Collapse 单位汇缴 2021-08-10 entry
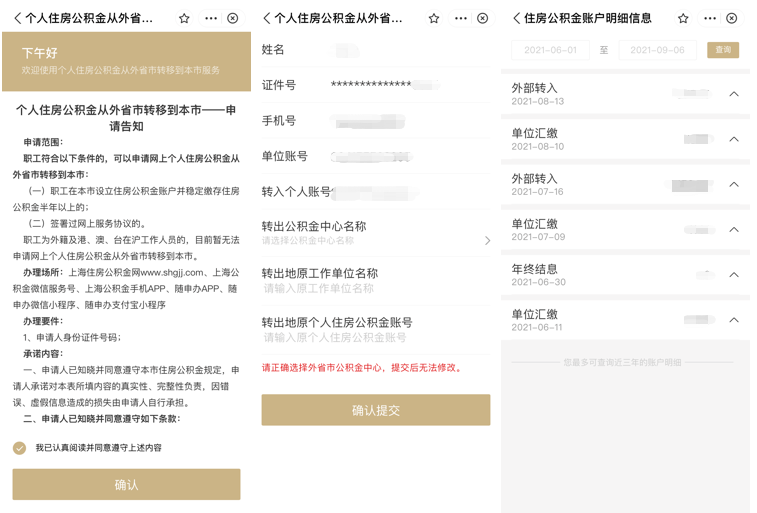 pyautogui.click(x=734, y=139)
